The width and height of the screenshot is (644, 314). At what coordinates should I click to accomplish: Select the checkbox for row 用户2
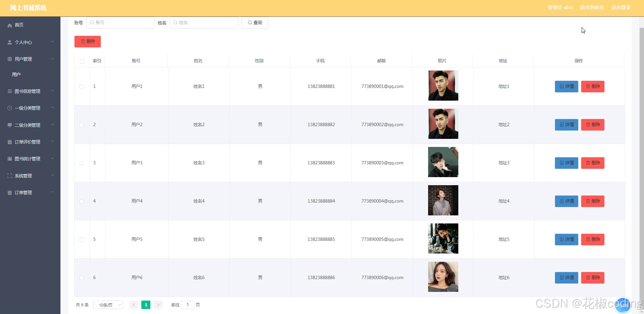82,125
